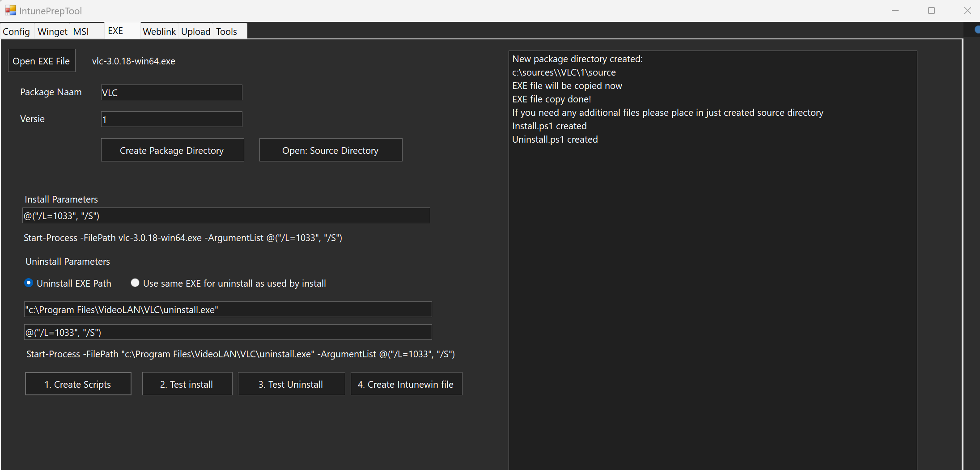The height and width of the screenshot is (470, 980).
Task: Click the uninstall Start-Process command preview text
Action: pos(241,354)
